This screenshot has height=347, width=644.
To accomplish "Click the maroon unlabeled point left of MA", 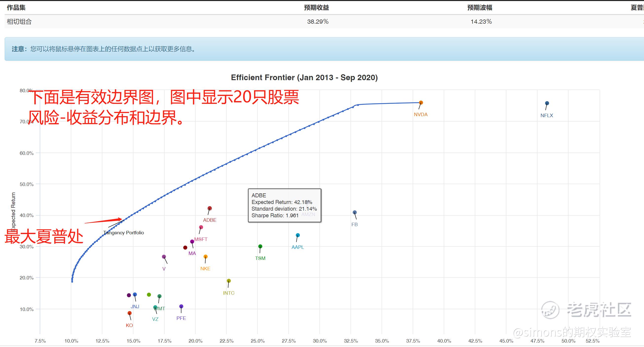I will point(185,248).
